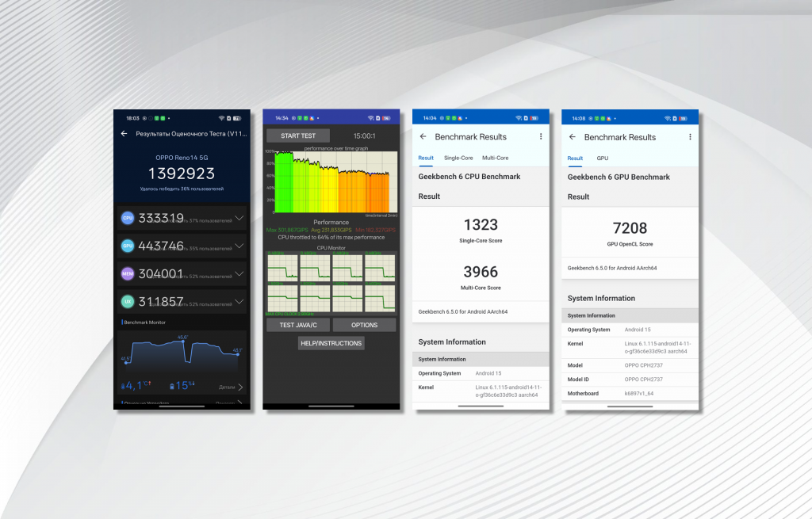Open the GPU tab in Geekbench GPU results
The height and width of the screenshot is (519, 812).
(603, 158)
